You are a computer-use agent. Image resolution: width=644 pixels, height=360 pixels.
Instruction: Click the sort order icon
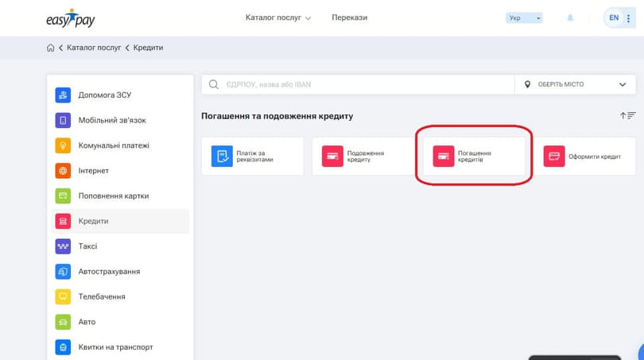(x=627, y=116)
